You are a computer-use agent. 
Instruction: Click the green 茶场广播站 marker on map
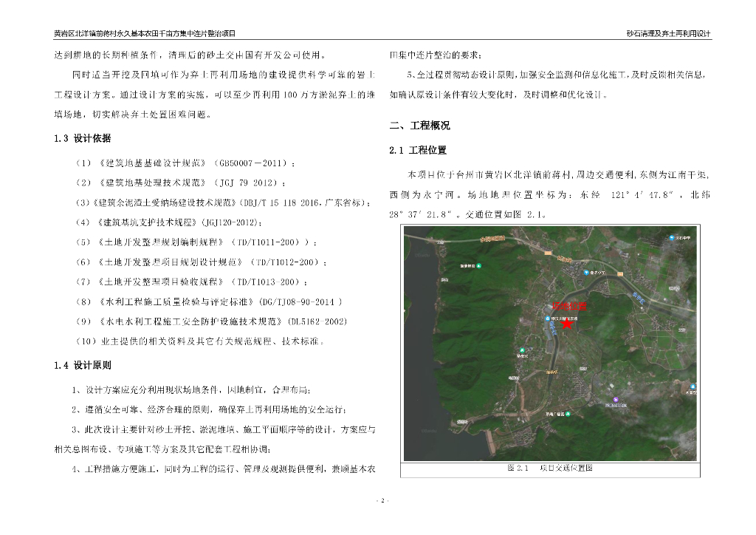568,414
